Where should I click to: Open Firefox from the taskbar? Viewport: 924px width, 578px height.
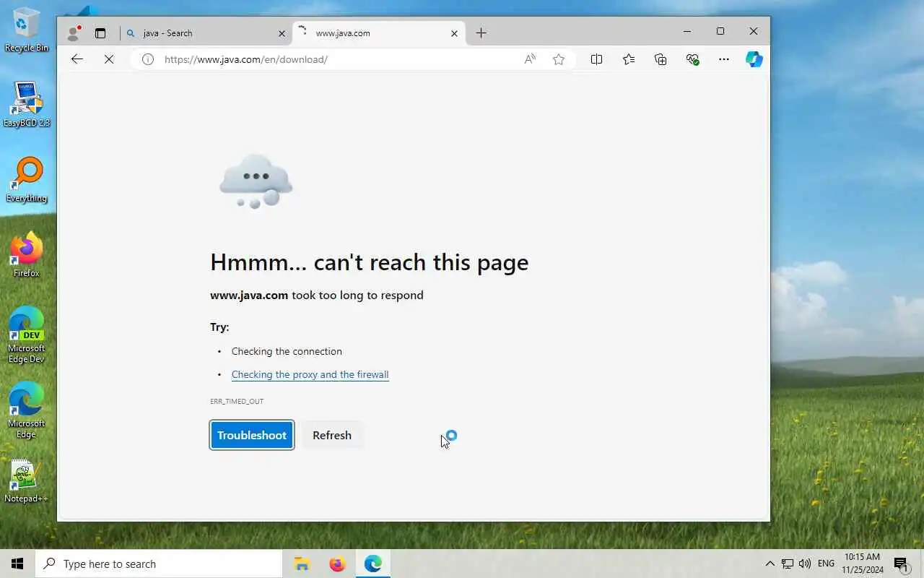click(337, 564)
